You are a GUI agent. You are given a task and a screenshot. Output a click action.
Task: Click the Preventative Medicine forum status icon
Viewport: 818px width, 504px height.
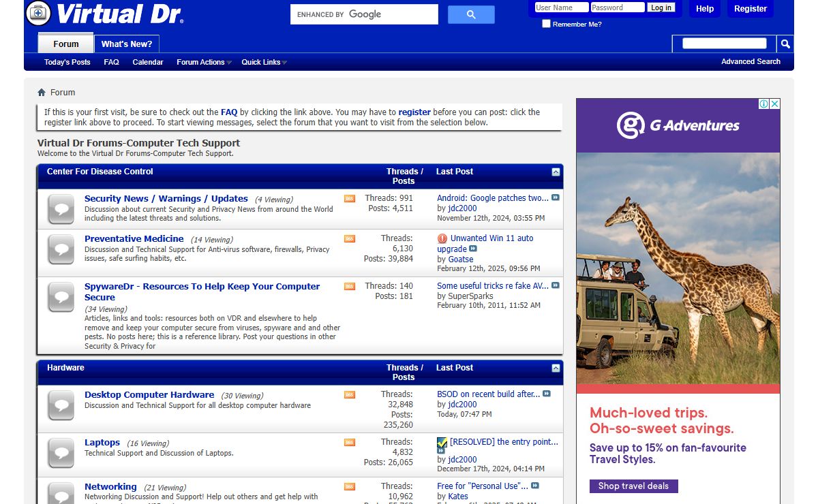point(61,249)
